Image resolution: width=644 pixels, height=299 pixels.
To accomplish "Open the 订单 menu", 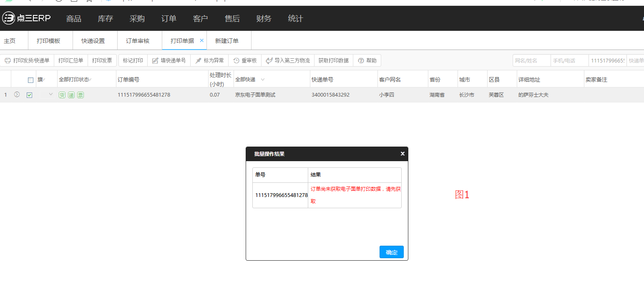I will pos(169,19).
